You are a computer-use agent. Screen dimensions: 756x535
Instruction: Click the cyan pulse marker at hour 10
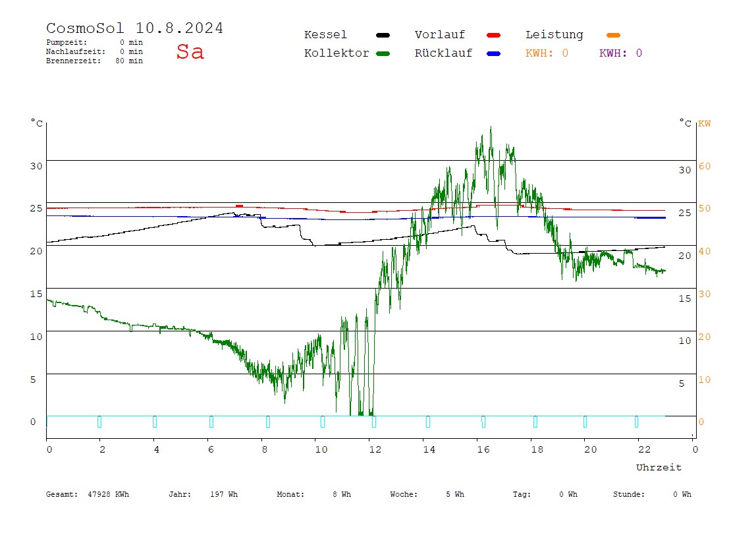[x=323, y=422]
